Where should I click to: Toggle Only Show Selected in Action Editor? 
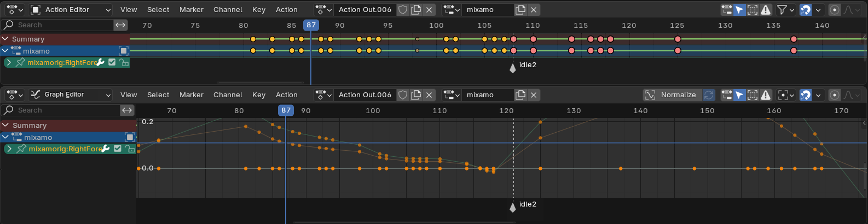(739, 9)
